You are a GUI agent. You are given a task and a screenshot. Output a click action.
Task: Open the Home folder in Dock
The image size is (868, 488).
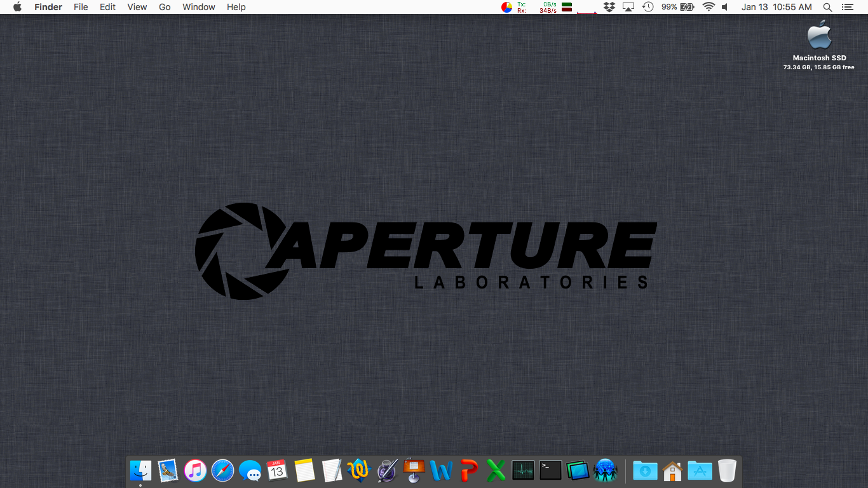[x=672, y=471]
